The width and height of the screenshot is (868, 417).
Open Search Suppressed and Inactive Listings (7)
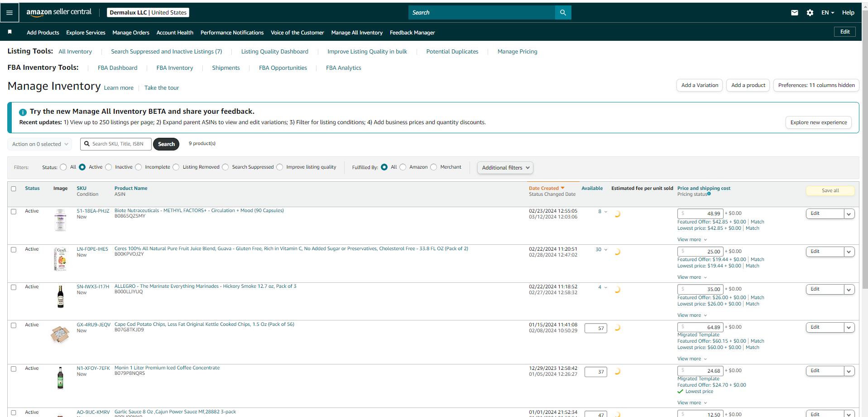167,52
